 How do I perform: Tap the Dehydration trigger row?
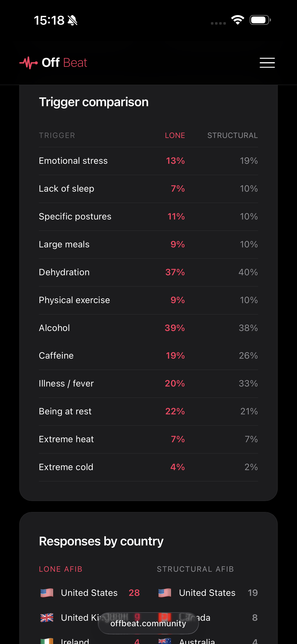[148, 272]
